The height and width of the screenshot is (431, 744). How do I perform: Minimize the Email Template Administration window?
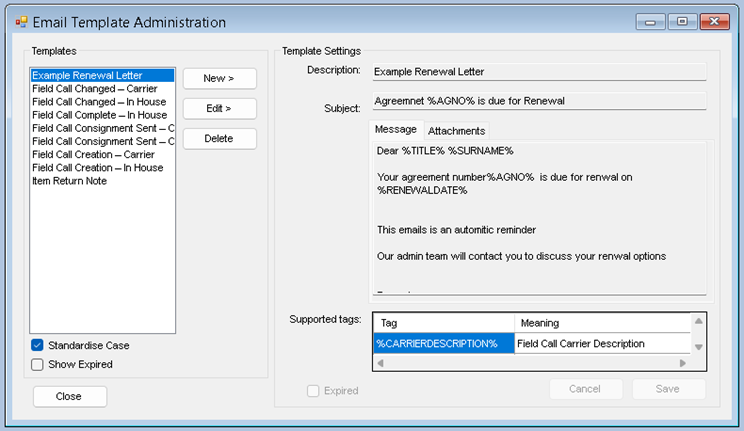651,21
